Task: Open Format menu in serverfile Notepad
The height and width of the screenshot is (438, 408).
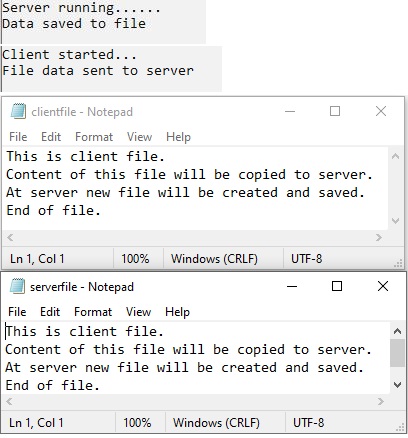Action: 93,312
